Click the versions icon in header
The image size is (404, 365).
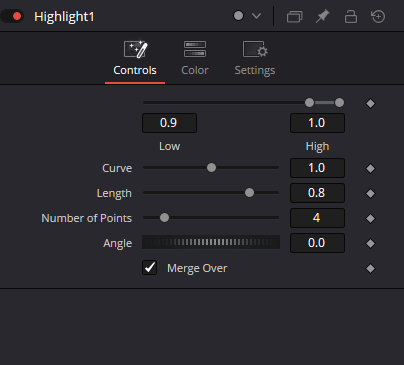pos(295,16)
